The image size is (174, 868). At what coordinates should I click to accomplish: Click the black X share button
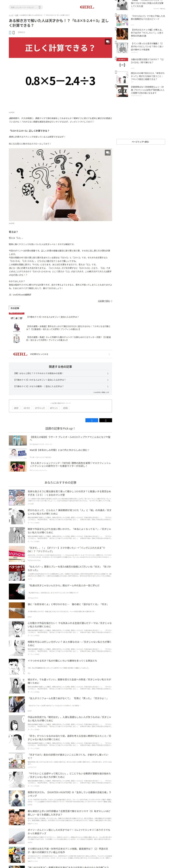click(105, 420)
